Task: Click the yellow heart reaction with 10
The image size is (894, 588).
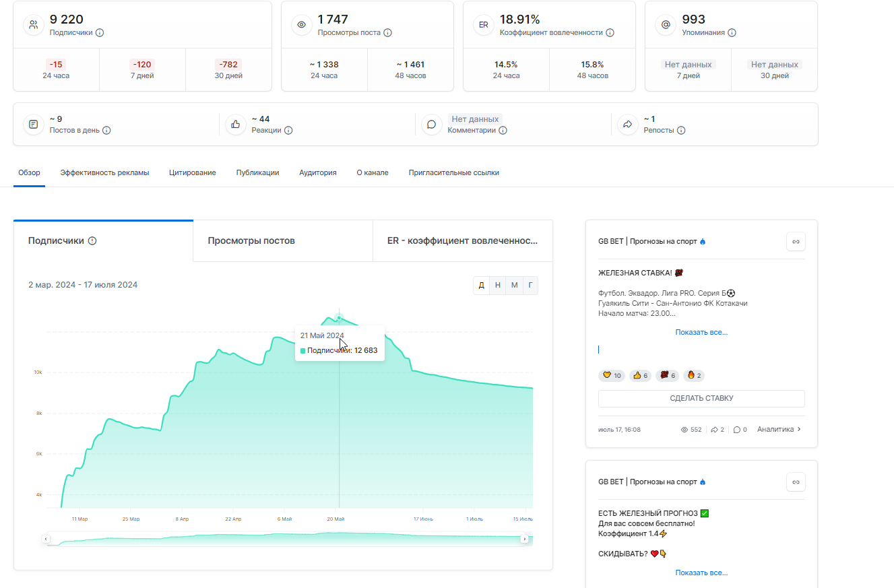Action: [612, 375]
